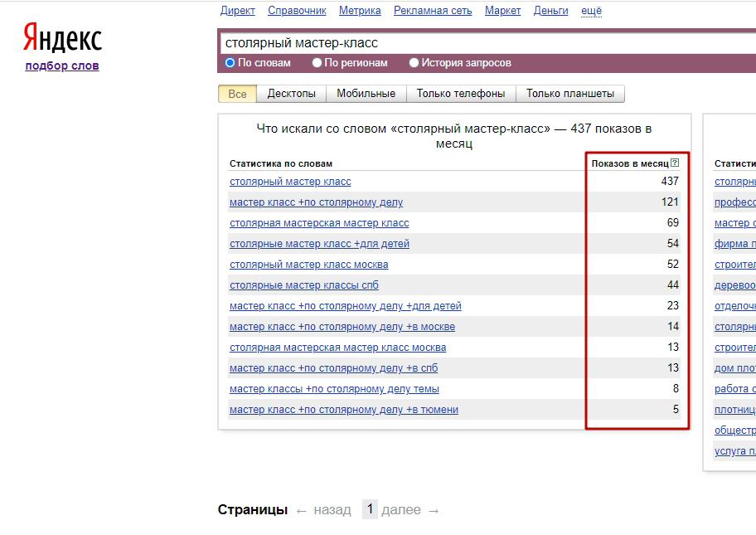The width and height of the screenshot is (756, 535).
Task: Switch to the Все tab
Action: pos(237,94)
